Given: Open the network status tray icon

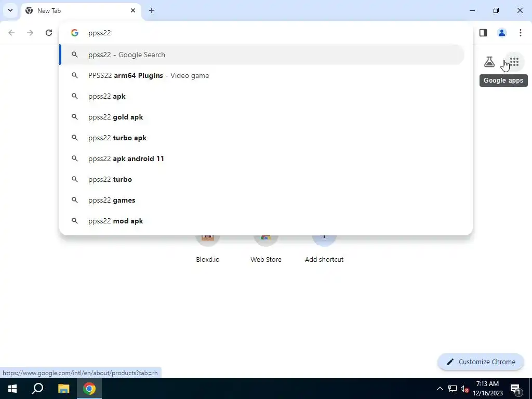Looking at the screenshot, I should click(x=453, y=389).
